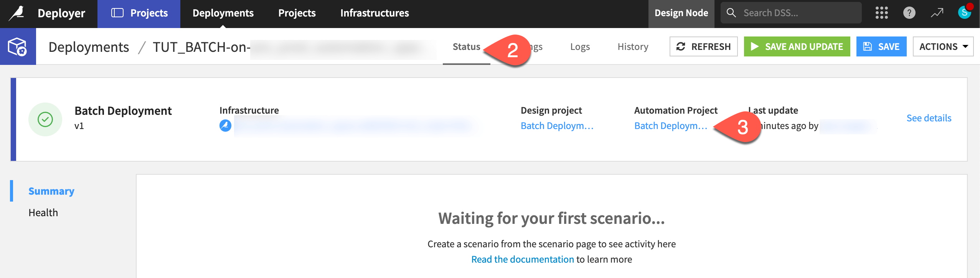The width and height of the screenshot is (980, 278).
Task: Open the applications grid menu icon
Action: 881,13
